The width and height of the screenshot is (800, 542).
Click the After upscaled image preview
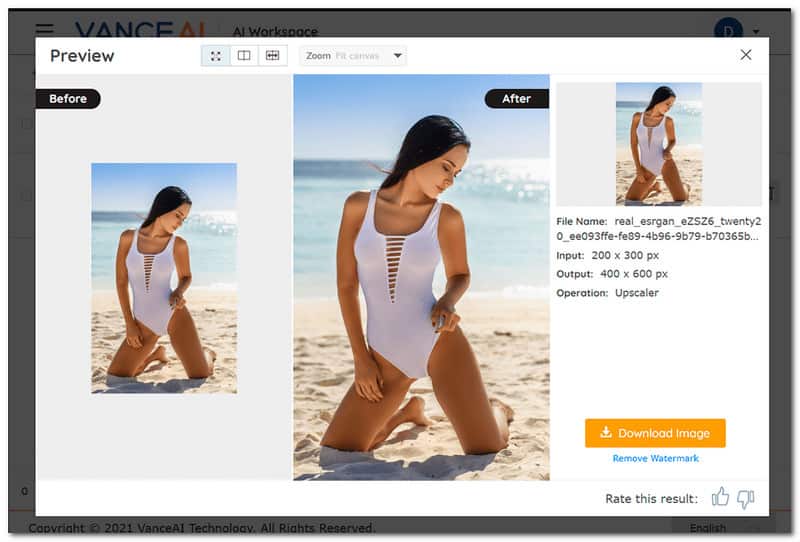pos(421,277)
